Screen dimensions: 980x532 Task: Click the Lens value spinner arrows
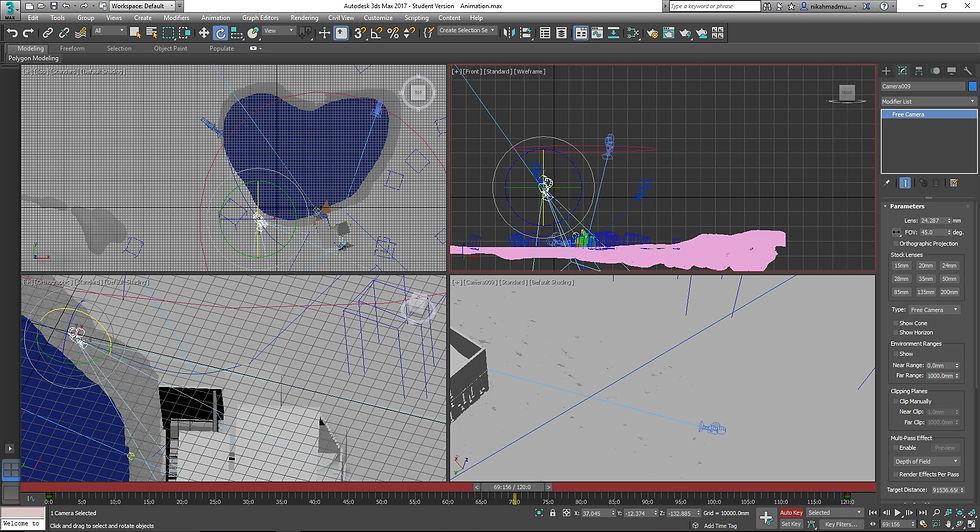tap(949, 221)
